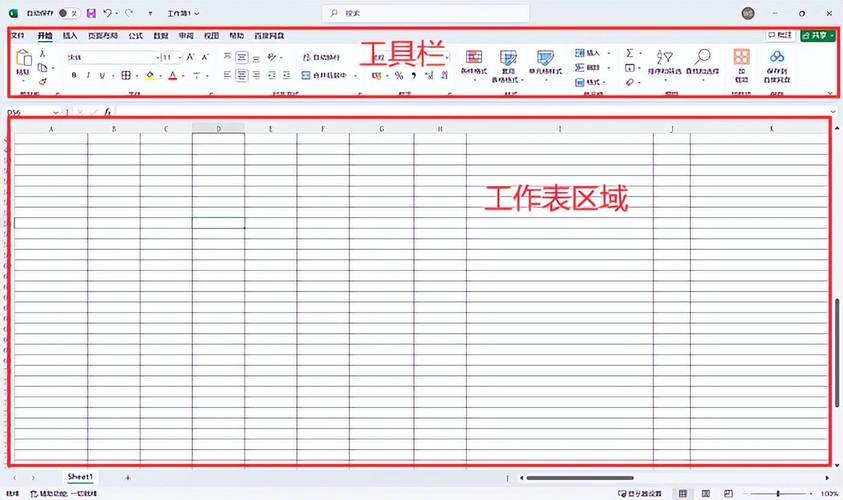The image size is (843, 500).
Task: Click the decrease indent icon
Action: [x=272, y=75]
